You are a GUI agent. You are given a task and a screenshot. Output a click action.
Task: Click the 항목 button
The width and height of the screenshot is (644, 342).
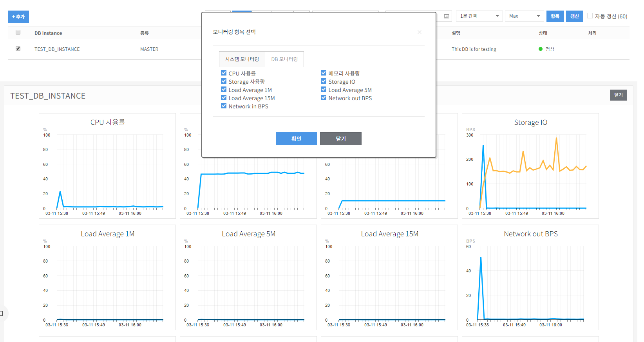click(x=555, y=16)
